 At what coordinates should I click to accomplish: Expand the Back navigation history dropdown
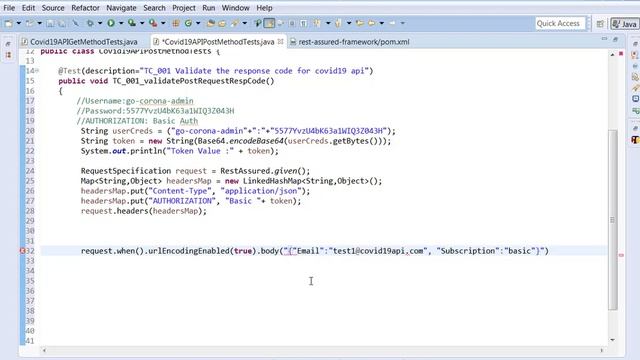pos(382,23)
